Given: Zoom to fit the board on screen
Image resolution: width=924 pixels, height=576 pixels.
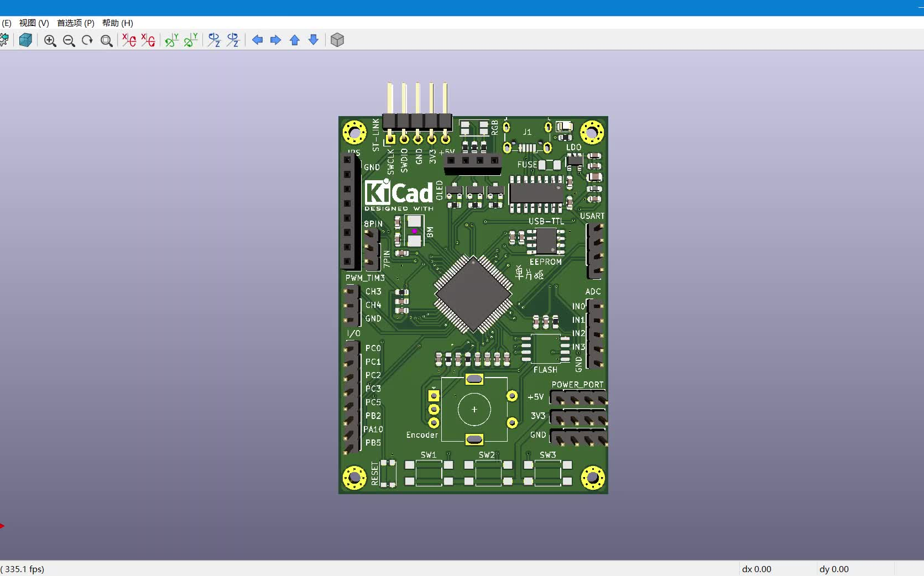Looking at the screenshot, I should point(107,40).
